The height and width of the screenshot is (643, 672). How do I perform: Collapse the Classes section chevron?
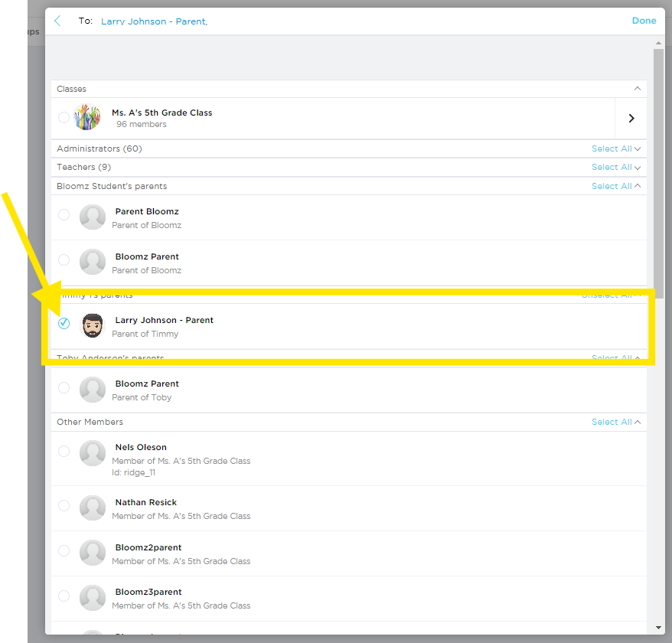638,88
